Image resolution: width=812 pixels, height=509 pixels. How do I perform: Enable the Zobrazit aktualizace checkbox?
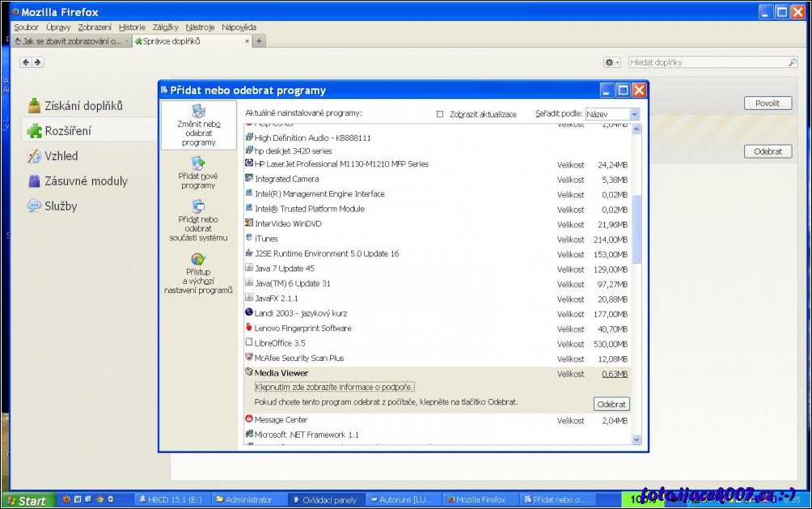pyautogui.click(x=440, y=114)
